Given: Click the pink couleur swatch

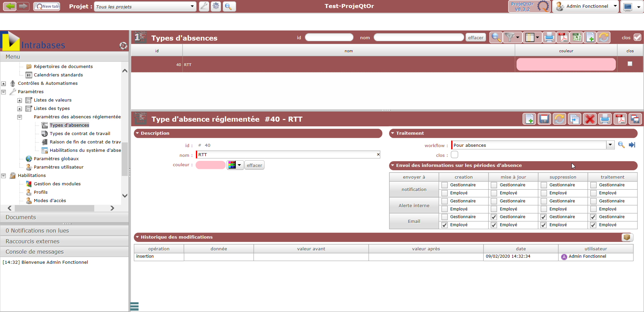Looking at the screenshot, I should 210,165.
